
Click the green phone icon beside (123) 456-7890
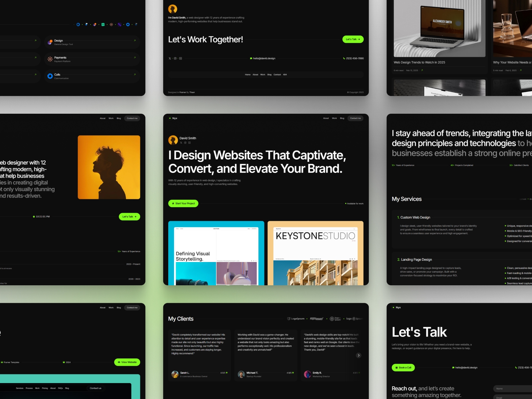(x=344, y=58)
